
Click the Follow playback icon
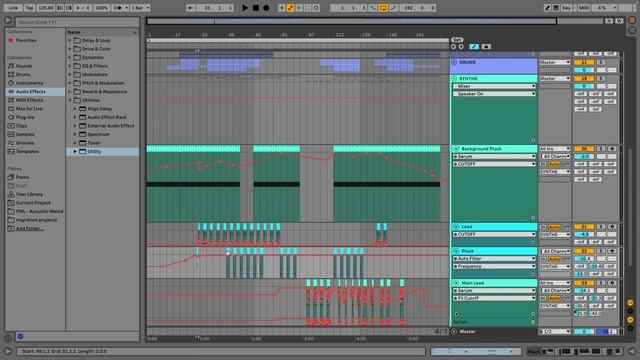[x=190, y=8]
